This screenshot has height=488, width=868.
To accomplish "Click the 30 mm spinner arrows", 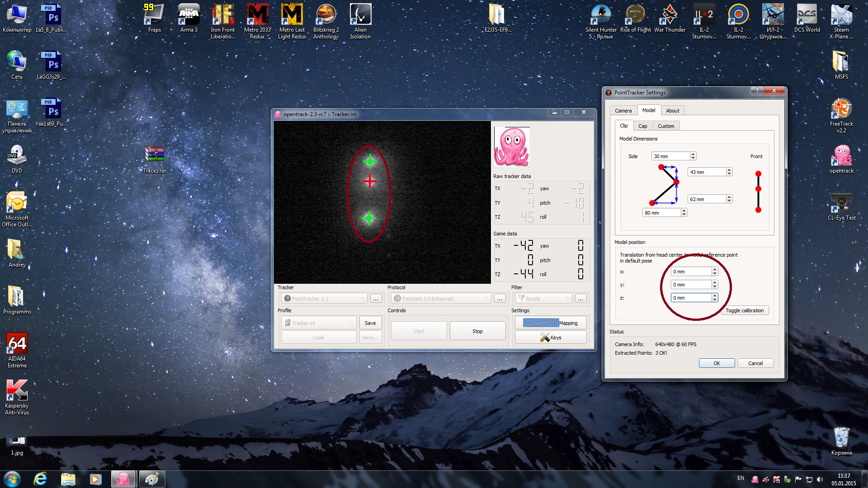I will tap(693, 156).
